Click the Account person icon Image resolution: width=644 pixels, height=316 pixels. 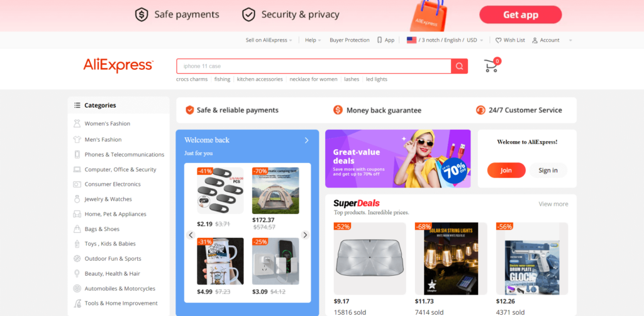(535, 40)
